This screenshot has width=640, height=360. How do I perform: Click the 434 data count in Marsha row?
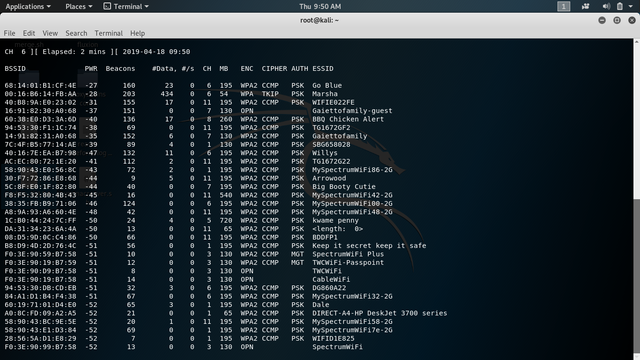click(167, 94)
